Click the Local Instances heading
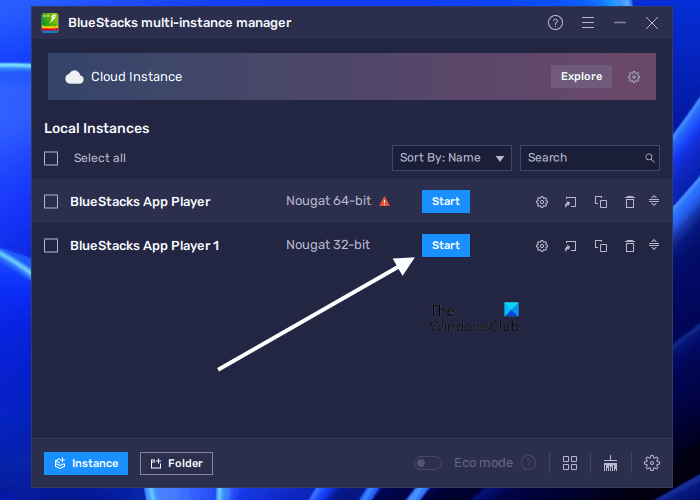700x500 pixels. [97, 129]
